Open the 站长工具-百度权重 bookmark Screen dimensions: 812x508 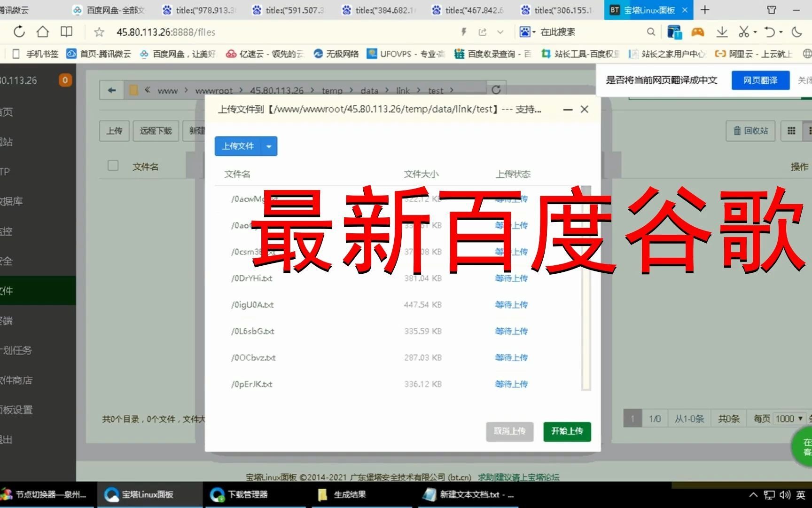[x=581, y=54]
